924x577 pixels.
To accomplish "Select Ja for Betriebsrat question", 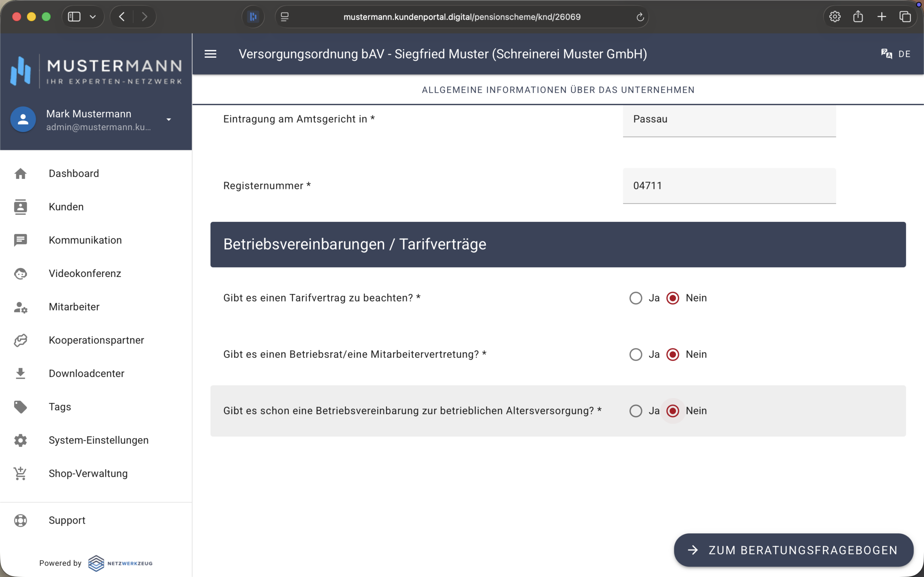I will click(636, 354).
